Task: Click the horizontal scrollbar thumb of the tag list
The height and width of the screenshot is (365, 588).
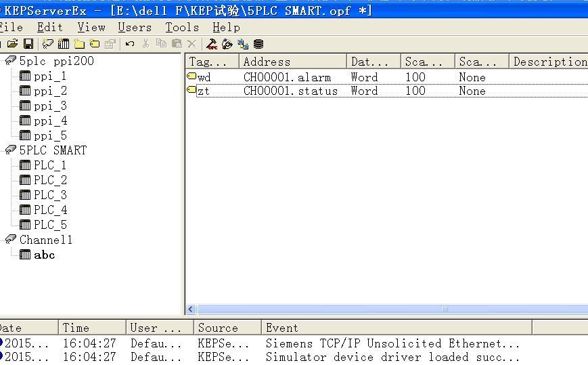Action: point(392,309)
